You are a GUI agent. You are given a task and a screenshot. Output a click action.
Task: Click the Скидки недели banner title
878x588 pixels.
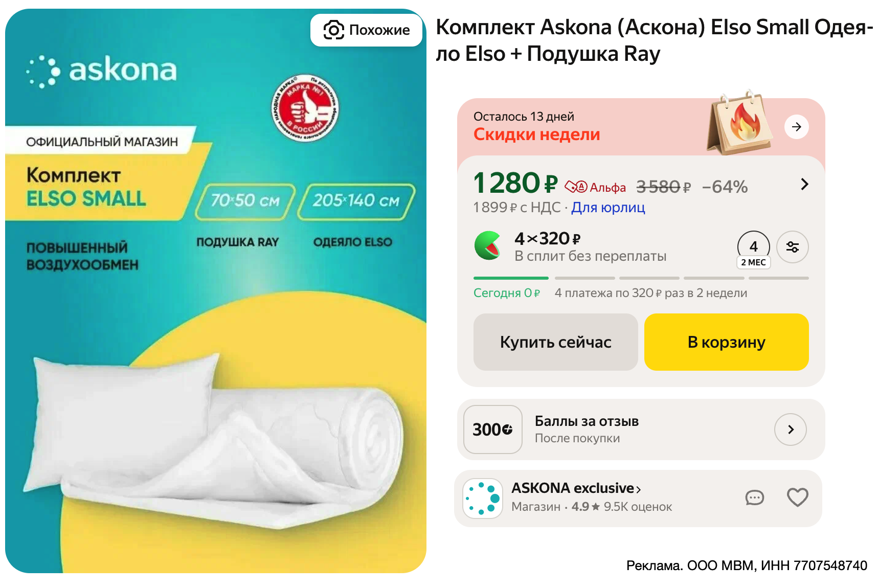tap(536, 134)
